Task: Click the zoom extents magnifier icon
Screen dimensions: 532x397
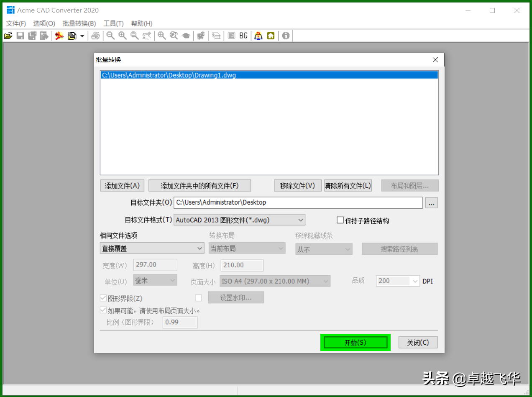Action: [x=161, y=36]
